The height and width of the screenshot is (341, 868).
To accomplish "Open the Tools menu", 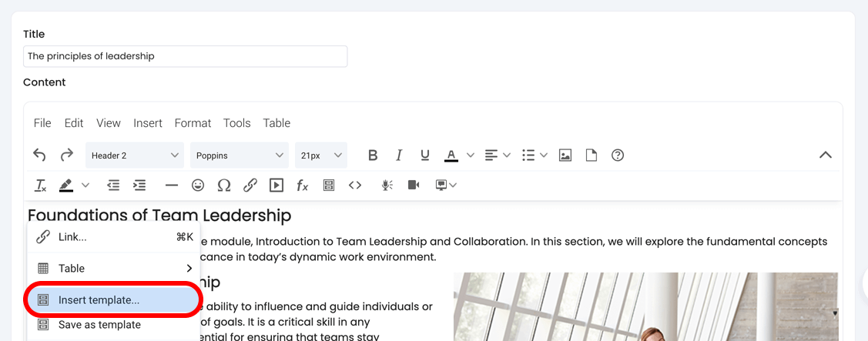I will [x=237, y=123].
